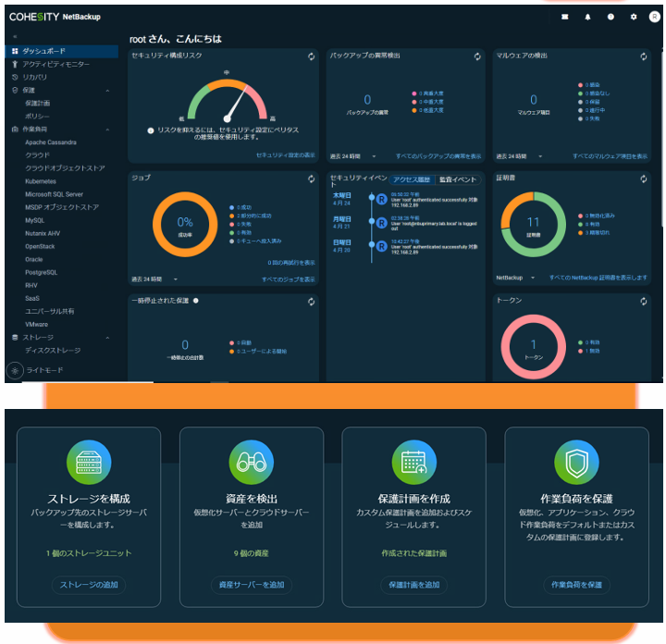
Task: Refresh the セキュリティ構成リスク widget
Action: pos(311,56)
